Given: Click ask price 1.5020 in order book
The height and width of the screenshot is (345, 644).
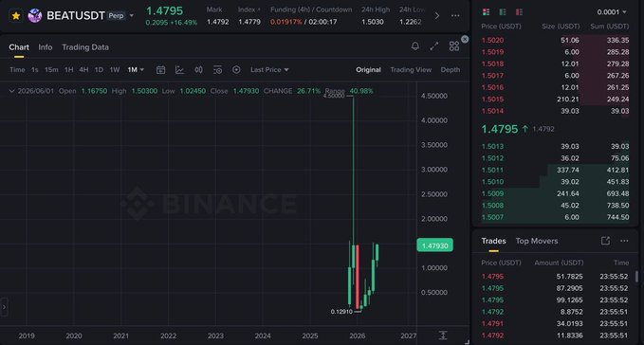Looking at the screenshot, I should tap(492, 40).
